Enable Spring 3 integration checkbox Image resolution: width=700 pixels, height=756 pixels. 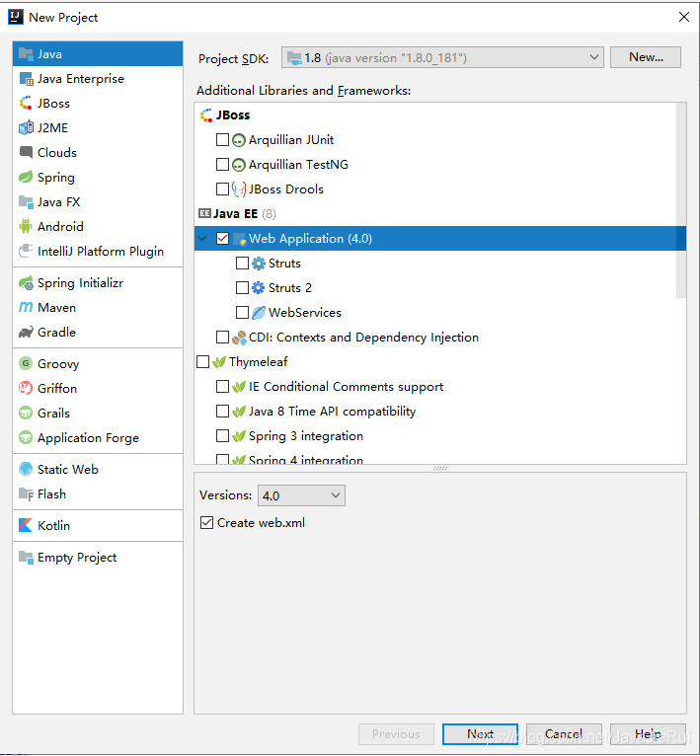pyautogui.click(x=222, y=436)
